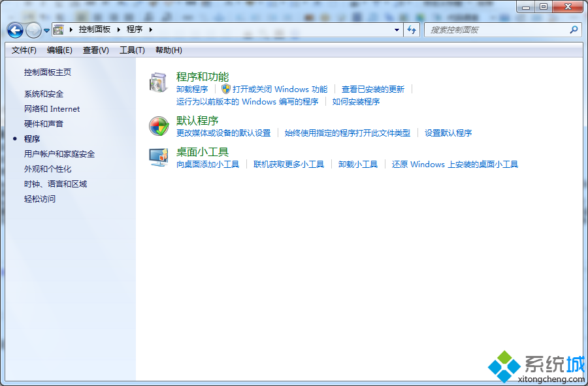
Task: Open the 查看(V) menu
Action: [96, 50]
